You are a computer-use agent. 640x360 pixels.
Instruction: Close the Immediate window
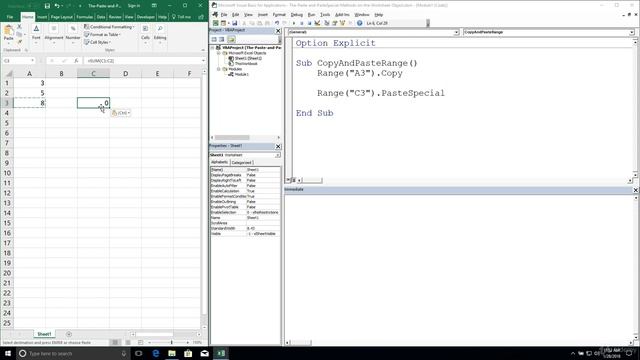[x=636, y=190]
